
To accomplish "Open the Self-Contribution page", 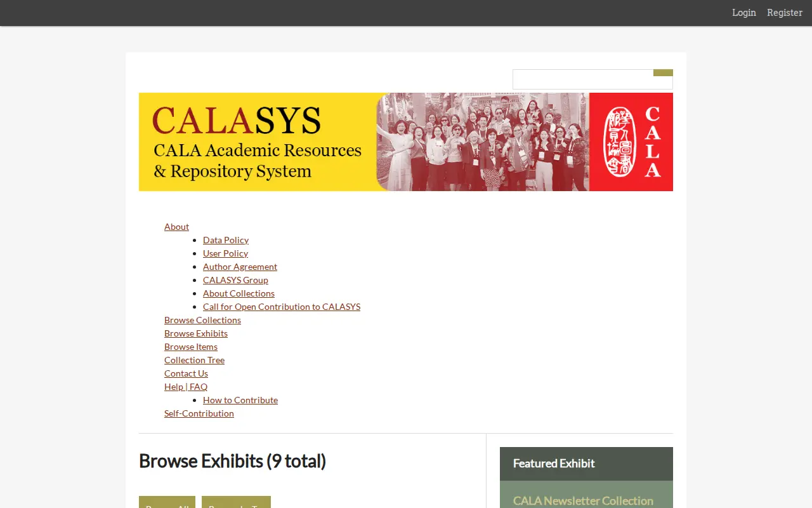I will tap(199, 413).
